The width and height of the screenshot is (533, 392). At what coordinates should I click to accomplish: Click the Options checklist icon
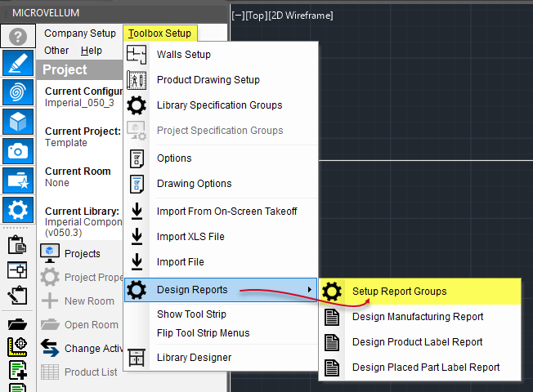click(137, 158)
